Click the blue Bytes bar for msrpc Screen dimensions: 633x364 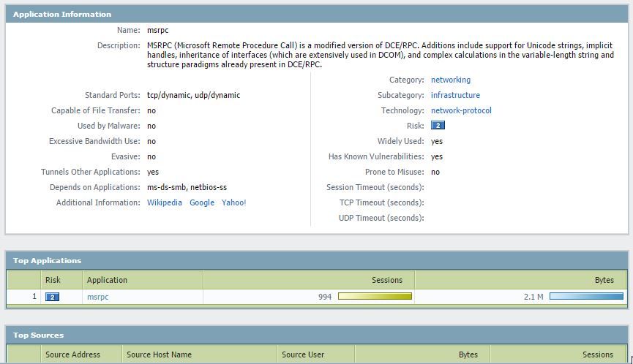click(x=587, y=296)
